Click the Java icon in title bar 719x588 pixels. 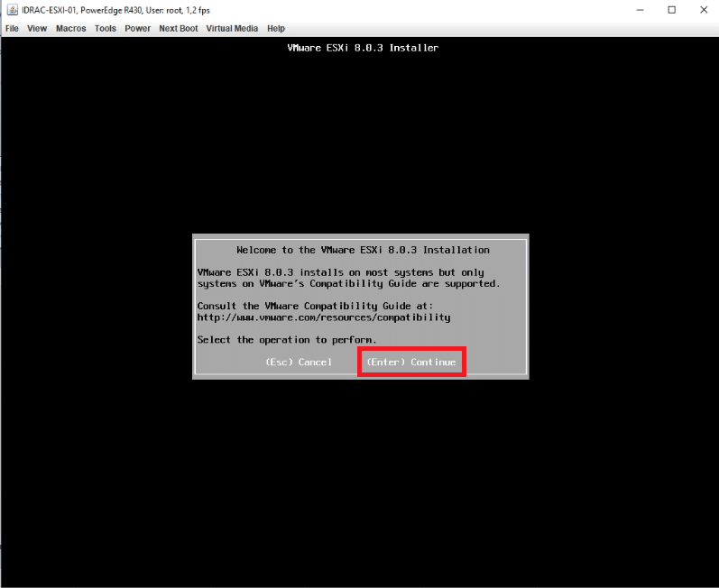[9, 10]
